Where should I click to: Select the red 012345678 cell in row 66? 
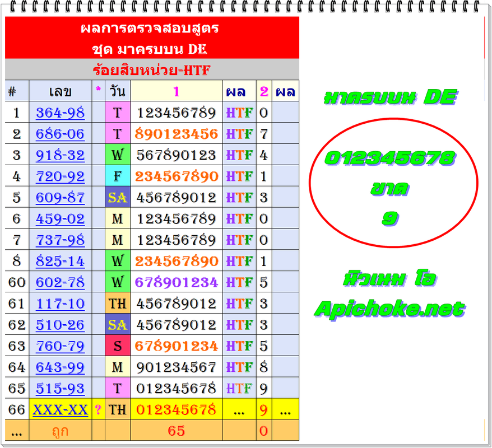coord(177,409)
